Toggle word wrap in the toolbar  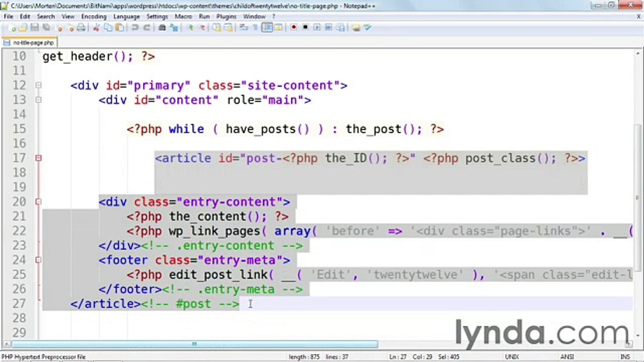tap(244, 28)
